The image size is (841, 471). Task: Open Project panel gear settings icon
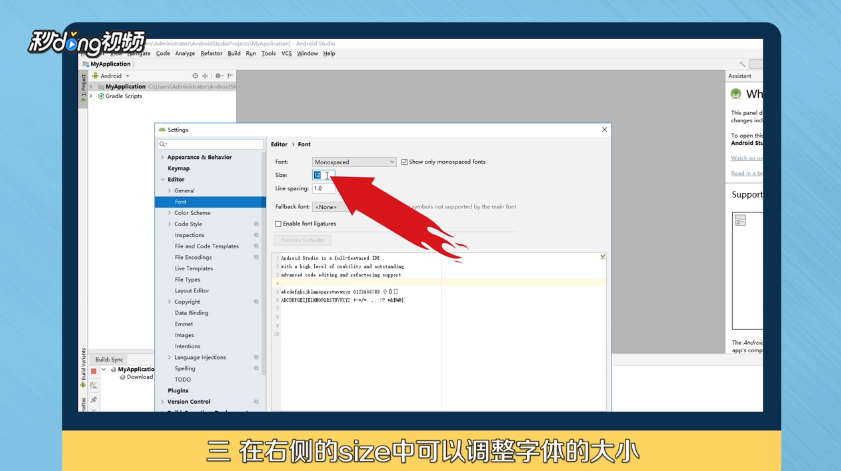pyautogui.click(x=218, y=76)
